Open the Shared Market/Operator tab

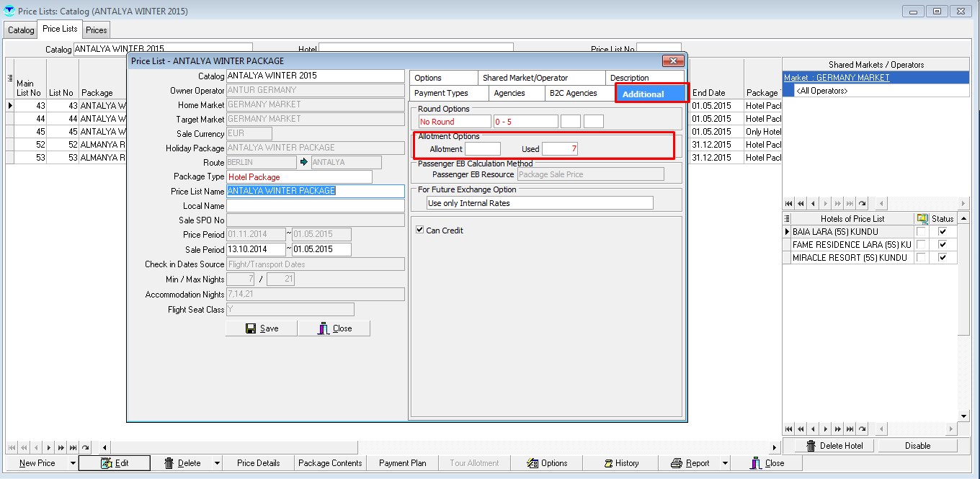pyautogui.click(x=525, y=78)
